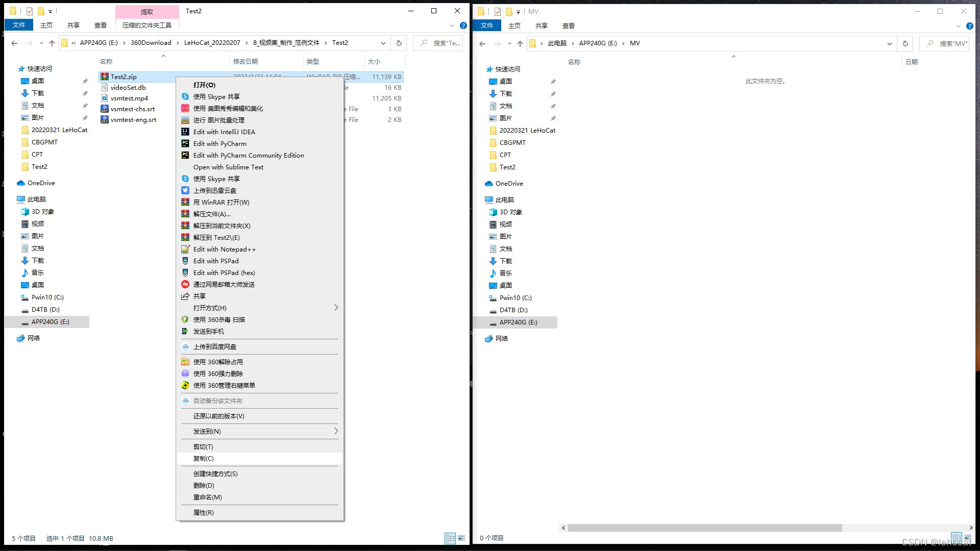The height and width of the screenshot is (551, 980).
Task: Click horizontal scrollbar in MV window
Action: click(704, 528)
